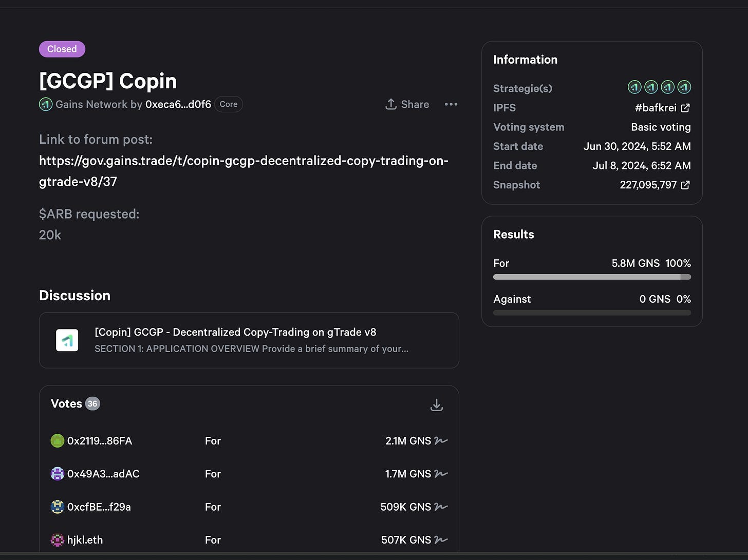Click the third Strategie(s) icon
Viewport: 748px width, 560px height.
click(667, 88)
